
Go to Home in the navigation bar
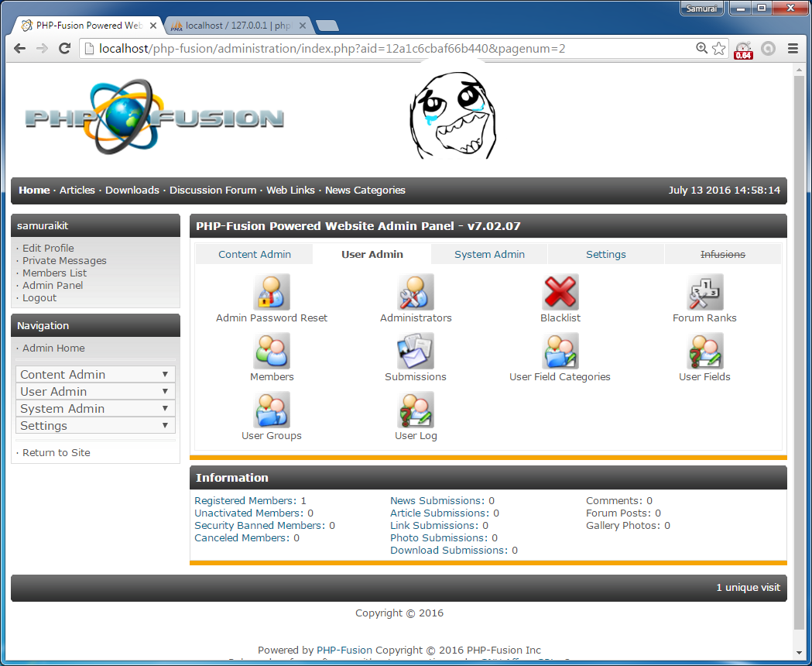34,191
